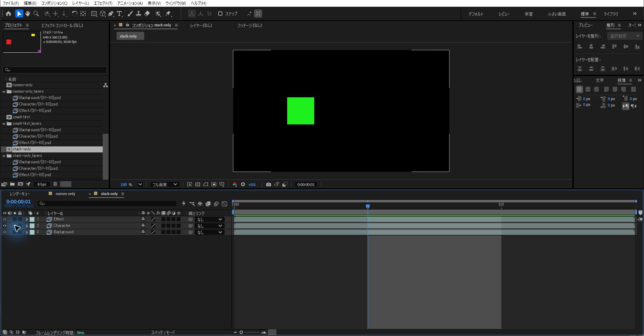Click the スイッチ / モード toggle button
The width and height of the screenshot is (644, 336).
coord(163,333)
